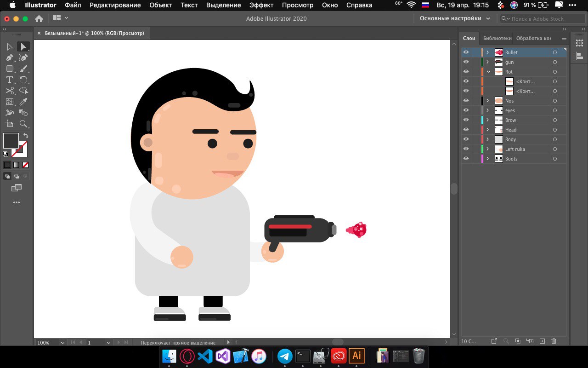
Task: Switch to the Библиотеки tab
Action: click(497, 38)
